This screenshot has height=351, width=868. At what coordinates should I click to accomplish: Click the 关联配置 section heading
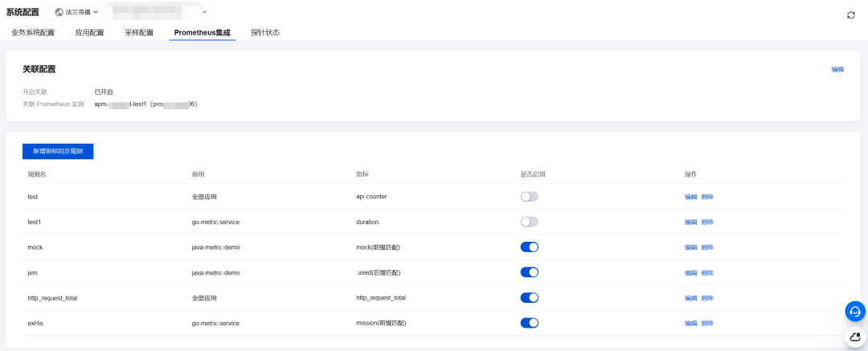click(x=39, y=69)
